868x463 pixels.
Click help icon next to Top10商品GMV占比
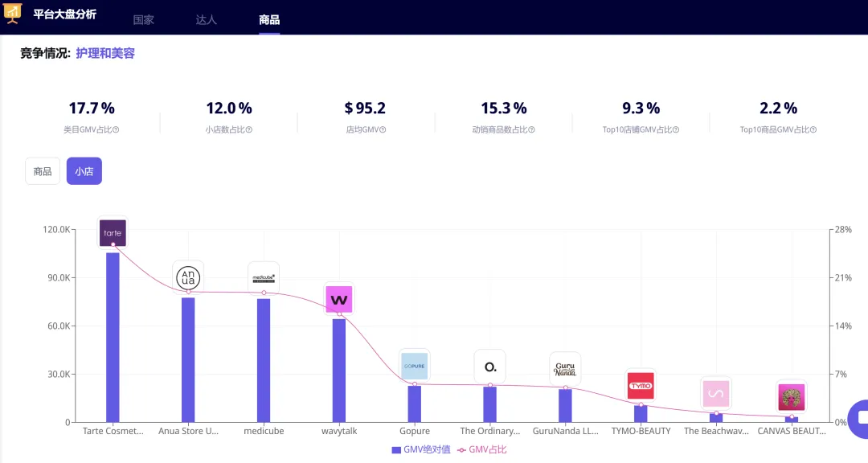(x=813, y=129)
